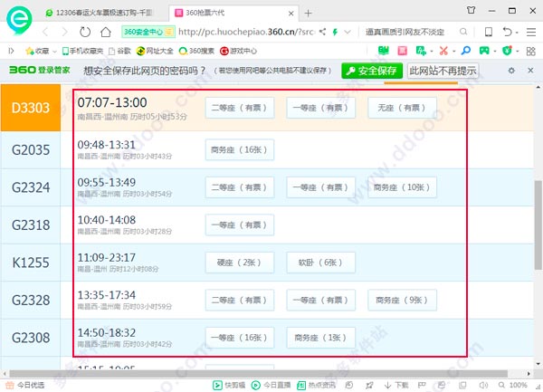Select train G2324
The height and width of the screenshot is (392, 543).
tap(31, 187)
